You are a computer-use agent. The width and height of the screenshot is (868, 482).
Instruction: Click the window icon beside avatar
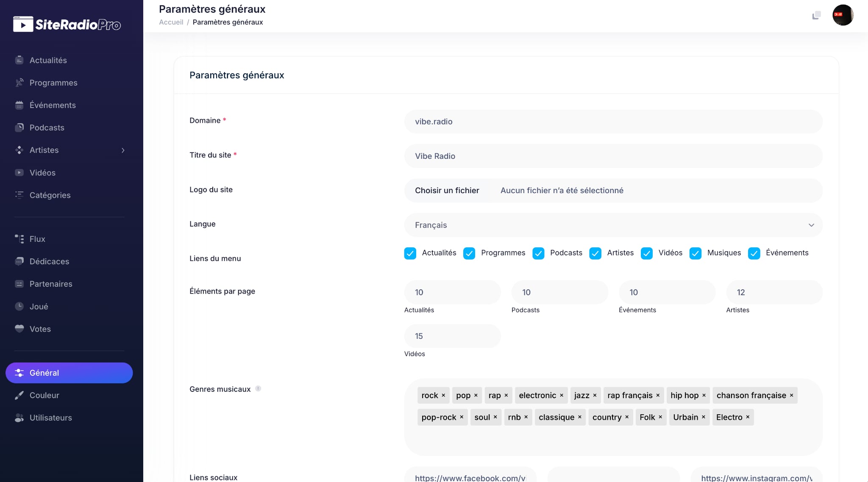(816, 16)
